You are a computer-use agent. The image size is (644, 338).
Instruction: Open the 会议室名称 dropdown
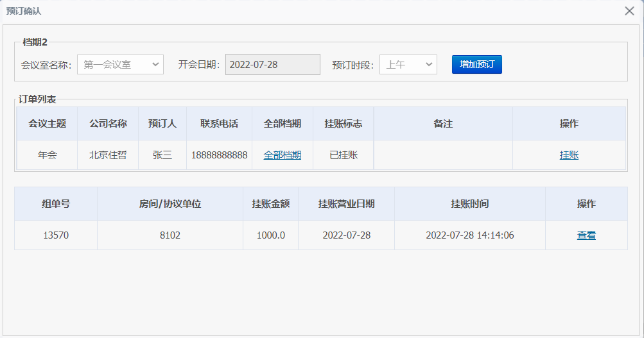(x=120, y=64)
